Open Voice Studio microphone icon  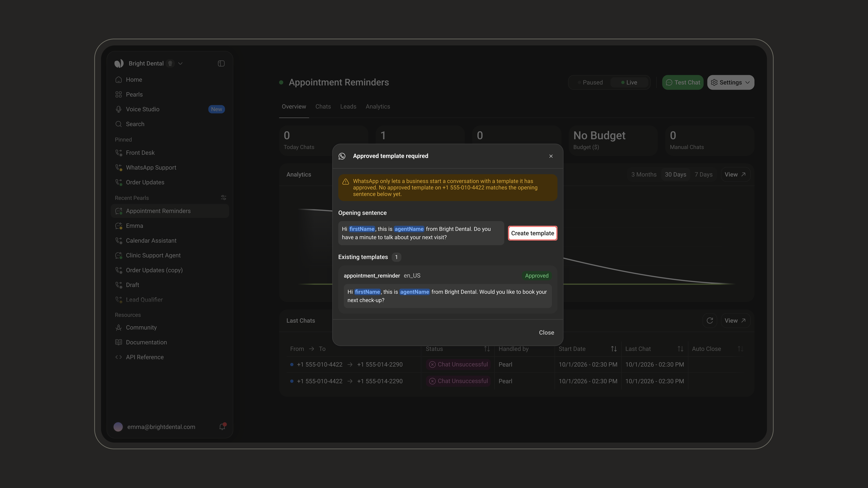[x=118, y=109]
